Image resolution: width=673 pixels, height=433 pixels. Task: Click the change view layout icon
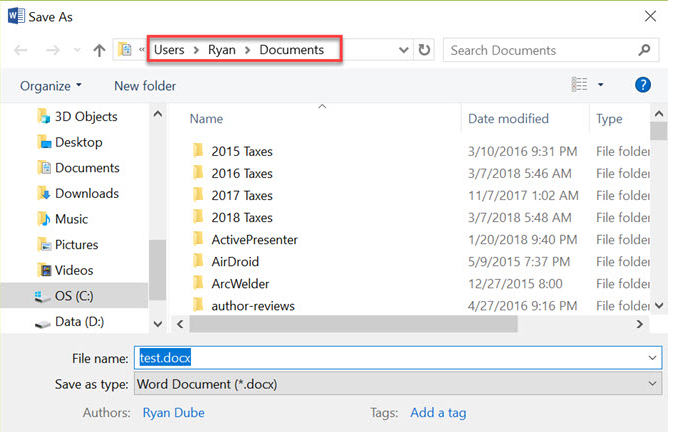pyautogui.click(x=579, y=85)
